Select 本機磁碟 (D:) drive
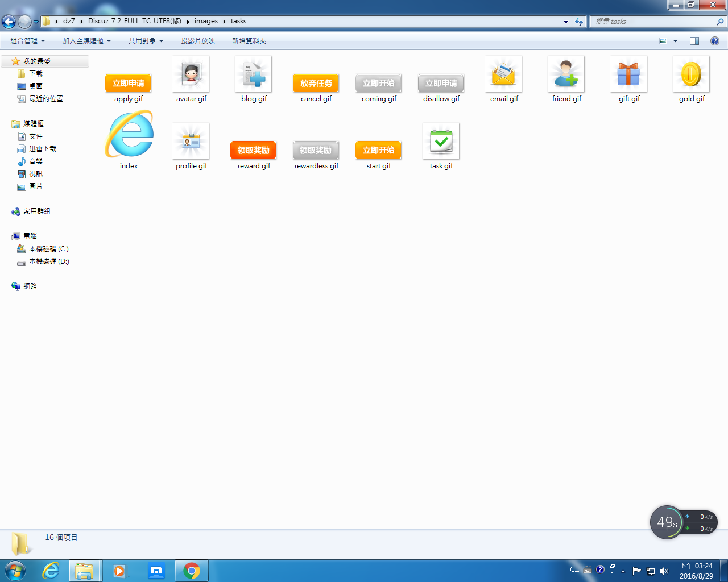The image size is (728, 582). pyautogui.click(x=48, y=261)
